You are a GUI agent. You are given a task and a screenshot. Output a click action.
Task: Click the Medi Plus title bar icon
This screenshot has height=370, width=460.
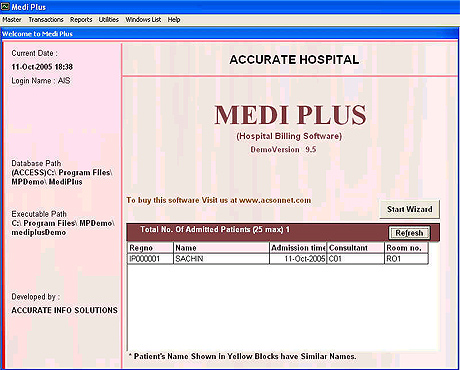(5, 6)
